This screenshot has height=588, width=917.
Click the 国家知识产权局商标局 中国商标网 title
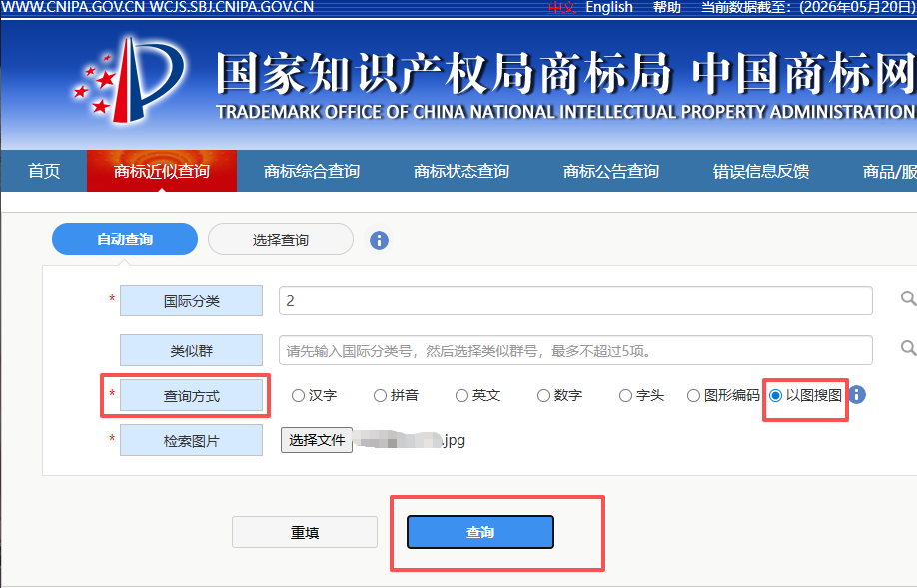(565, 74)
